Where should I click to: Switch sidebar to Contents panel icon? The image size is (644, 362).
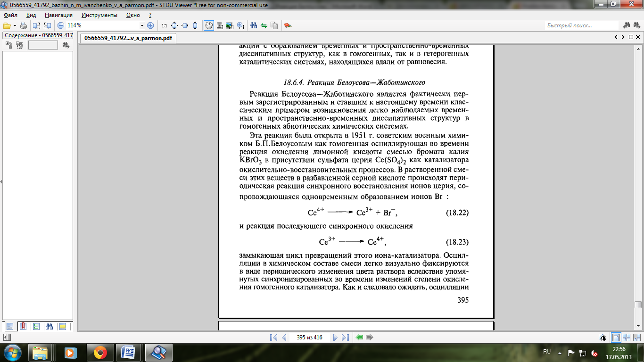pos(9,326)
